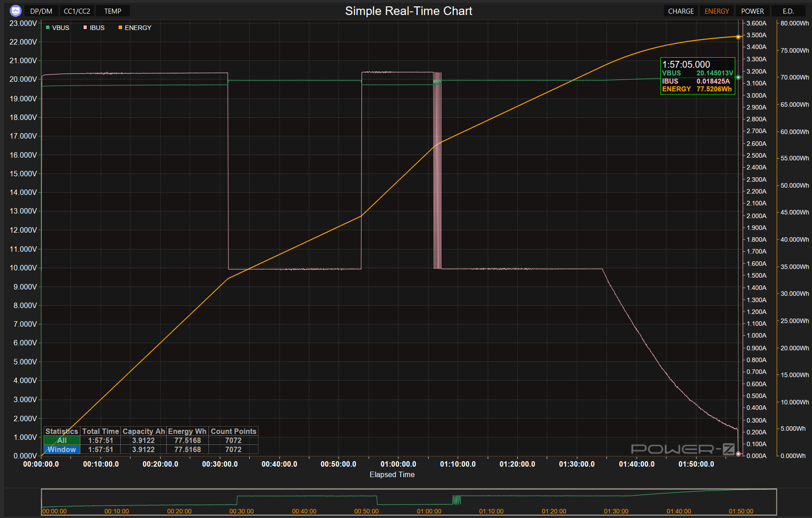
Task: Click the purple app logo icon
Action: point(15,11)
